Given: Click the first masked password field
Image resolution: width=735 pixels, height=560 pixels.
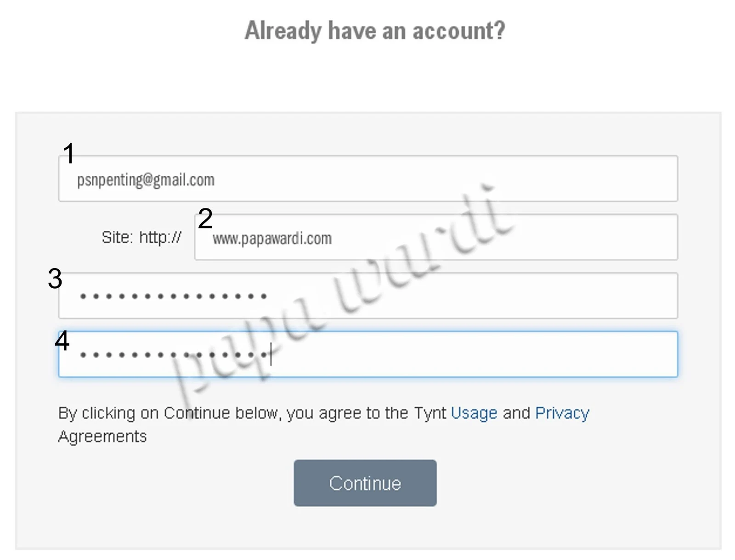Looking at the screenshot, I should [367, 296].
